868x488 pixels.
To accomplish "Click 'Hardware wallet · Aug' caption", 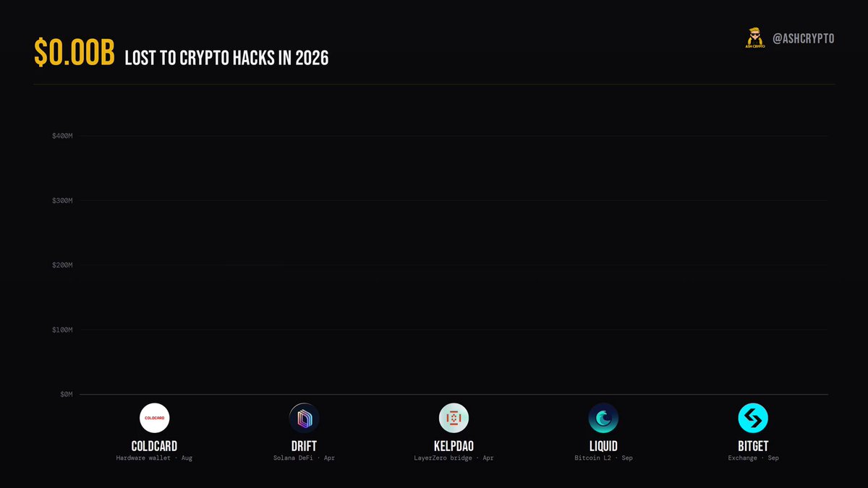I will coord(155,458).
